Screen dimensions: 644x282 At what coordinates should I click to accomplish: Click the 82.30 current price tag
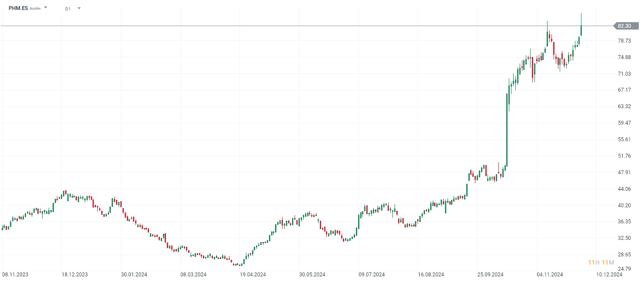[x=624, y=26]
